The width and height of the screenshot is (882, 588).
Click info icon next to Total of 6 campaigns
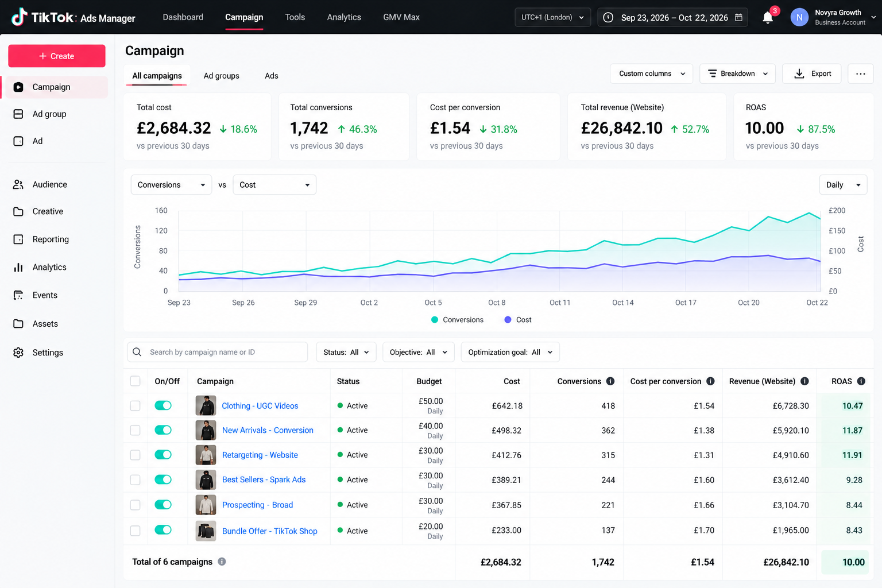pos(222,562)
